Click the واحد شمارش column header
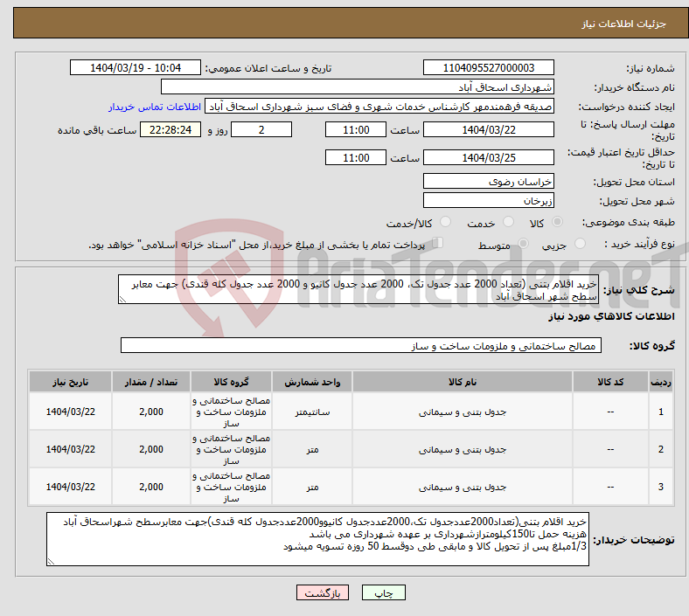This screenshot has height=616, width=689. [312, 382]
